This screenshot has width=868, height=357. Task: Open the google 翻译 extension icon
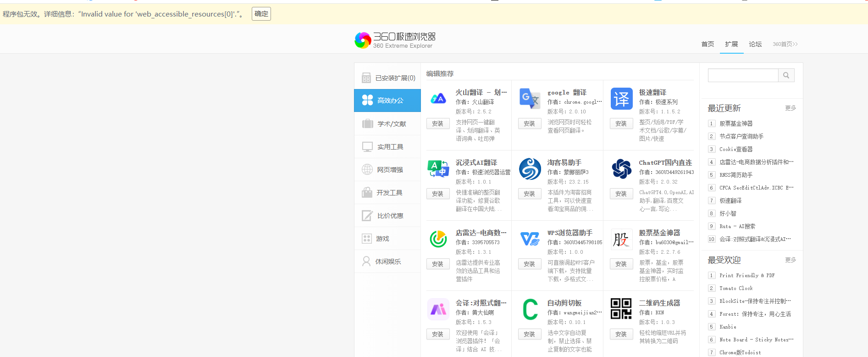(530, 99)
